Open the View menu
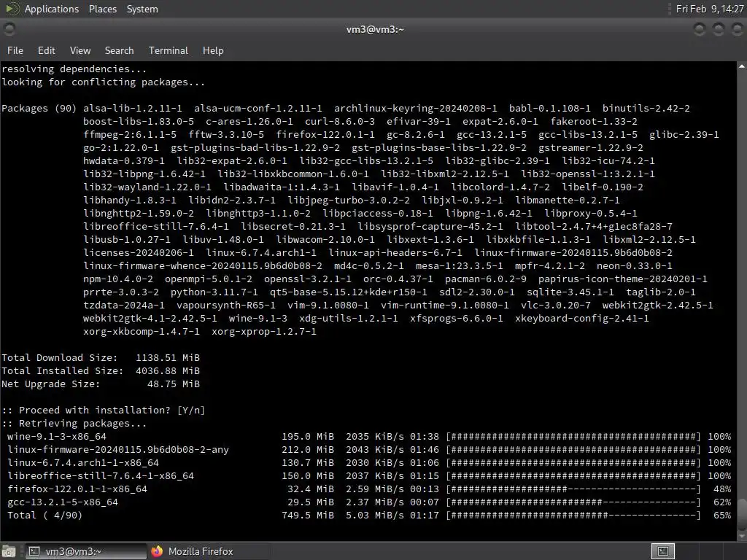This screenshot has height=560, width=747. click(x=80, y=50)
